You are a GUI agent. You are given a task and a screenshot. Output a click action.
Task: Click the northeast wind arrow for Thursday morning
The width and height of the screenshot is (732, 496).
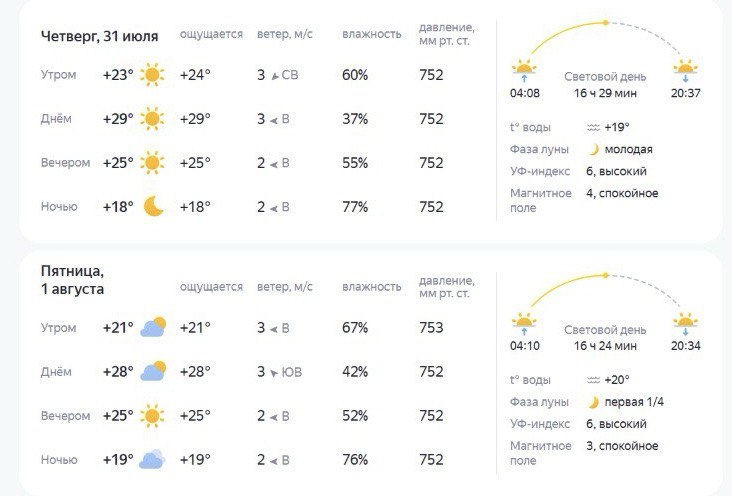(275, 76)
